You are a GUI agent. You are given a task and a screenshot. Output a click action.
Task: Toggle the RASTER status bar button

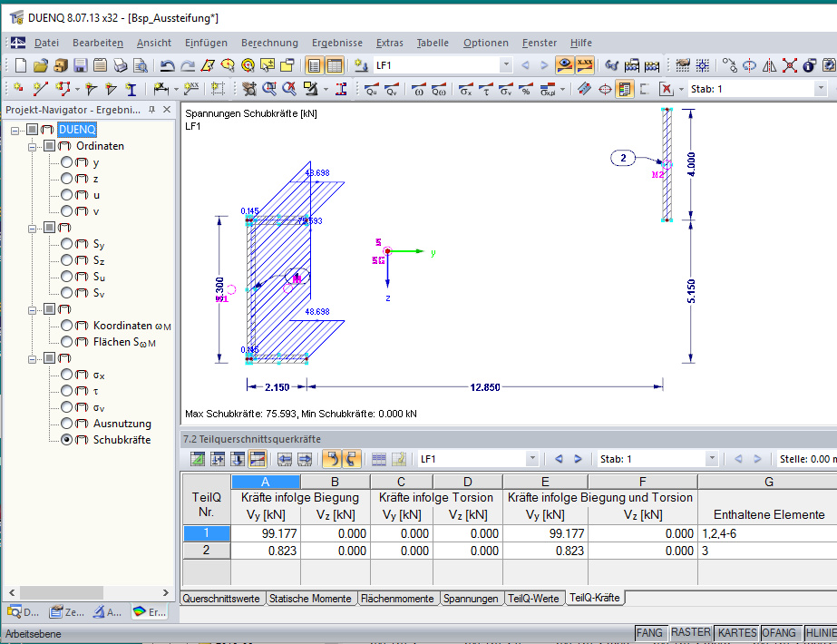coord(690,632)
